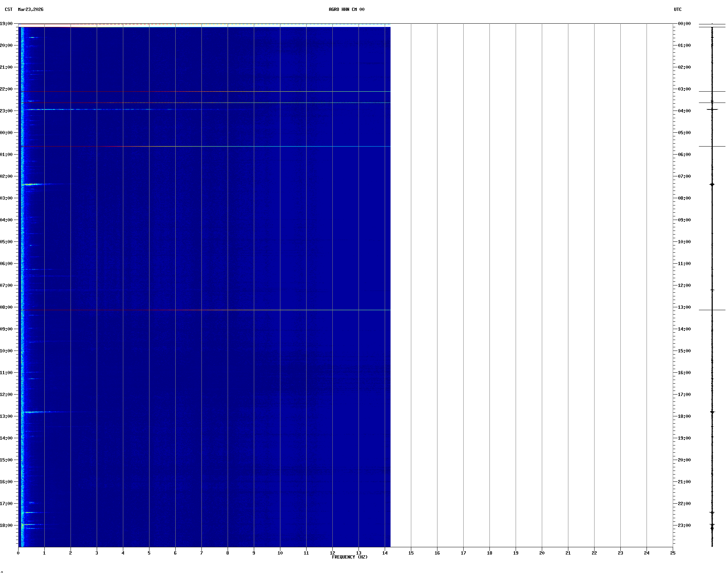Click the 13:00 UTC axis label
728x576 pixels.
click(x=684, y=307)
